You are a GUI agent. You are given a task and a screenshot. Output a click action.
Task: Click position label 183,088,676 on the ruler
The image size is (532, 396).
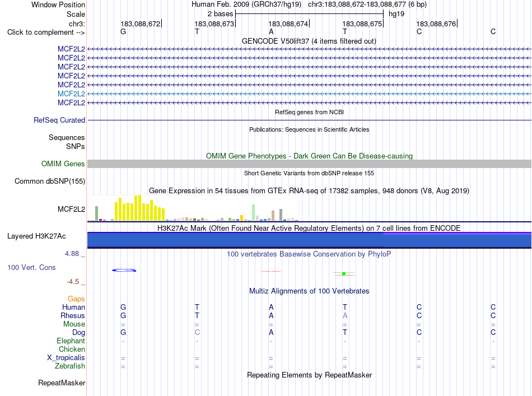[x=436, y=24]
